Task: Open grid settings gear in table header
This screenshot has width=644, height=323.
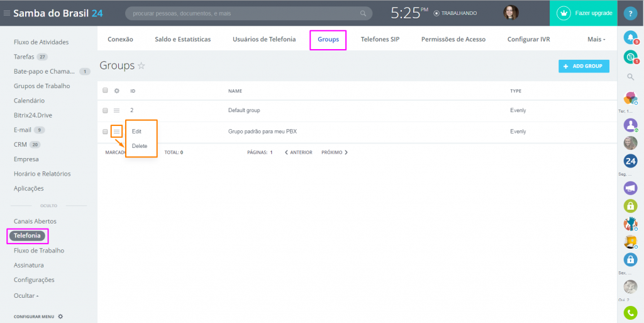Action: (116, 91)
